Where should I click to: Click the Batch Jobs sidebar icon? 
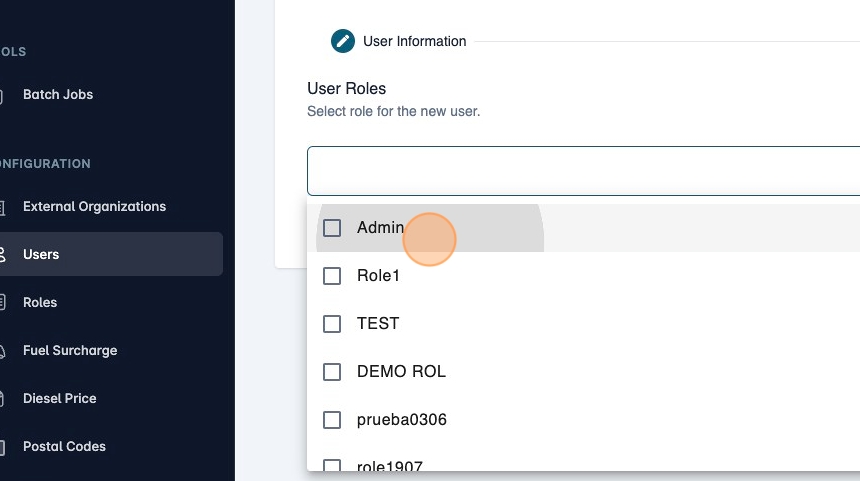[3, 95]
